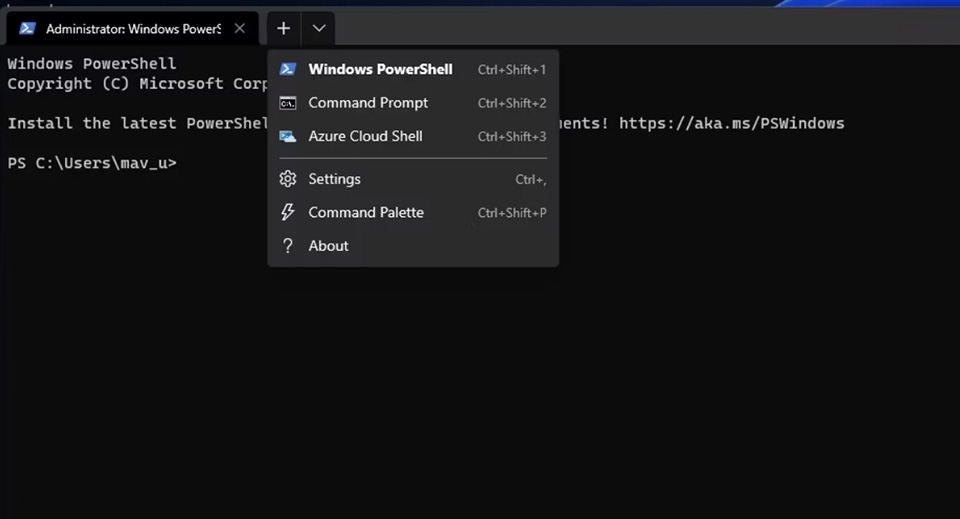Viewport: 960px width, 519px height.
Task: Click the PS C:\Users\mav_u> prompt line
Action: coord(92,163)
